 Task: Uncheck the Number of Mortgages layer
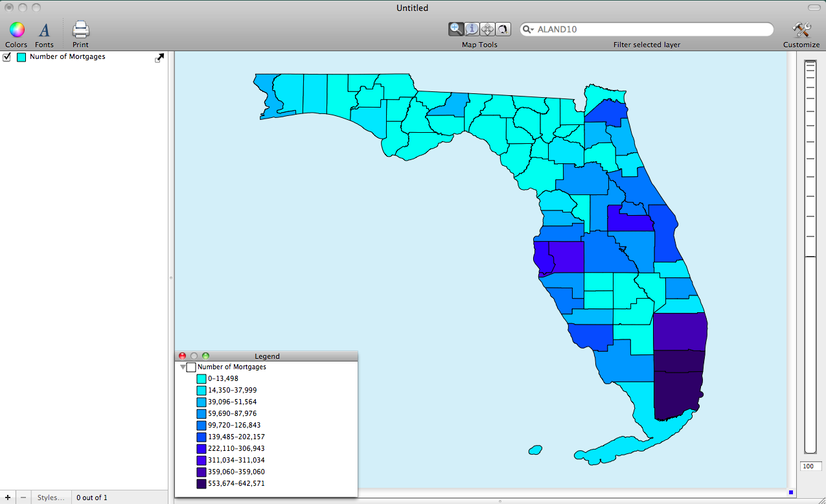[7, 57]
